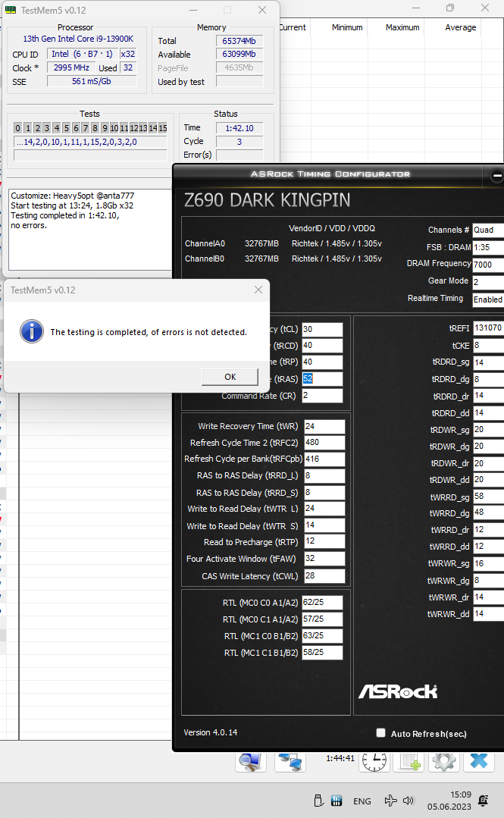This screenshot has height=818, width=504.
Task: Click the blue monitoring app tray icon
Action: (x=337, y=801)
